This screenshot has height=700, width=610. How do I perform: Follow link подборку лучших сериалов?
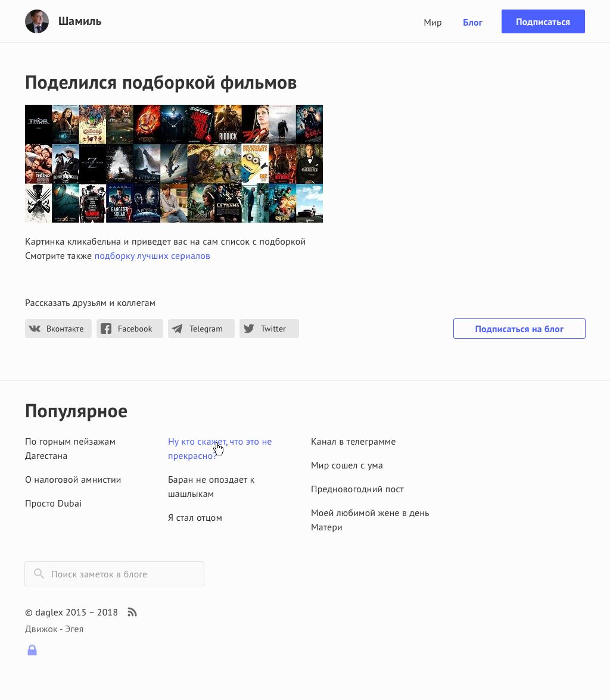(x=152, y=256)
